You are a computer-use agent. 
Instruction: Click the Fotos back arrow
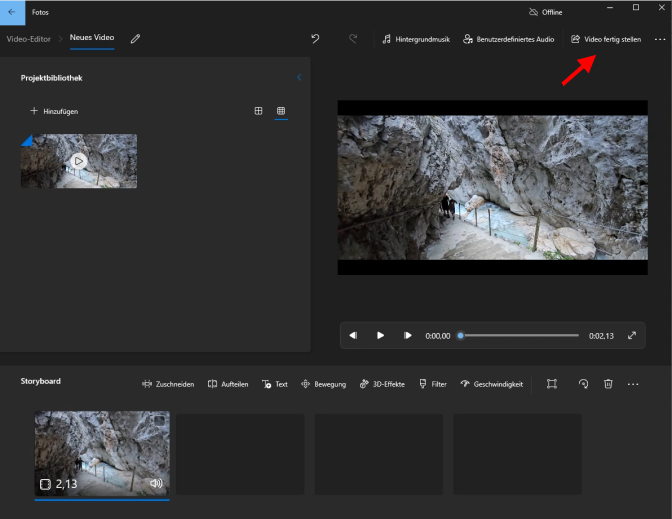pyautogui.click(x=11, y=11)
